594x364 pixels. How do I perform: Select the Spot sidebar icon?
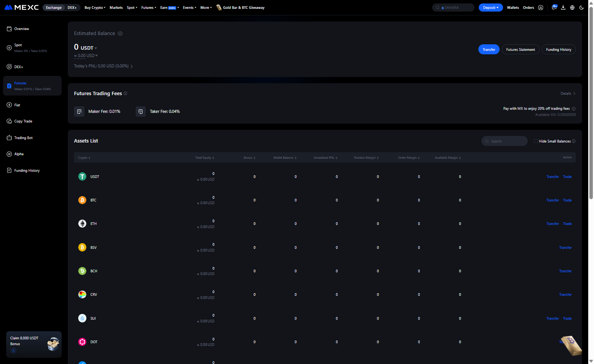(9, 48)
